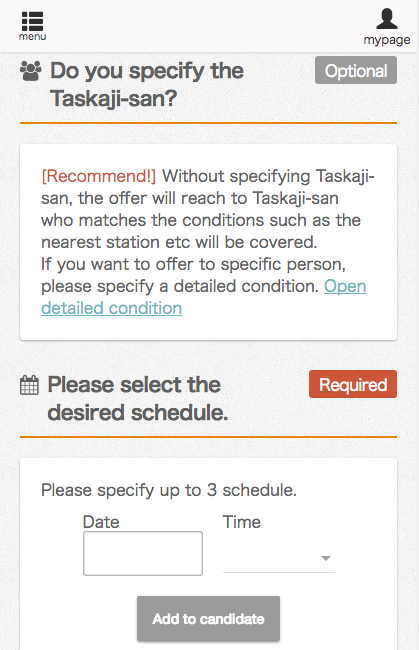419x650 pixels.
Task: Select the "mypage" text label in header
Action: coord(387,40)
